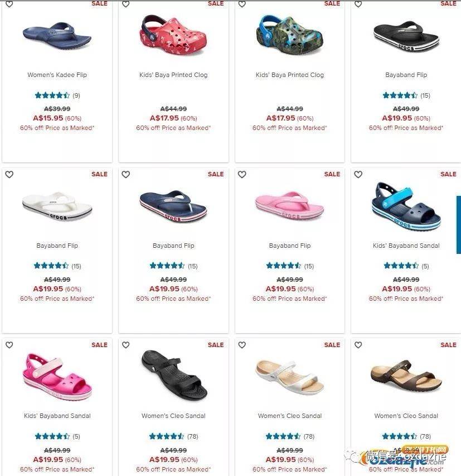The image size is (461, 476).
Task: Click the heart on the blue Kids' Bayaband Sandal
Action: tap(358, 174)
